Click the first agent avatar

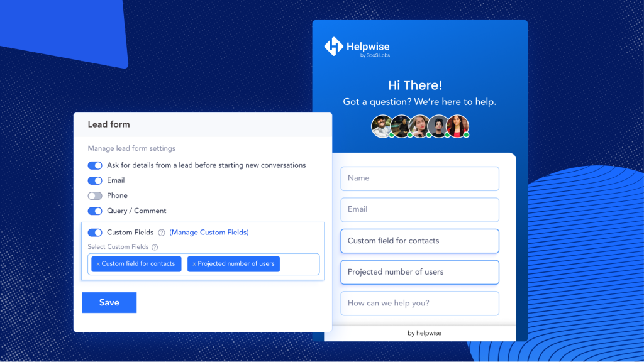point(382,126)
